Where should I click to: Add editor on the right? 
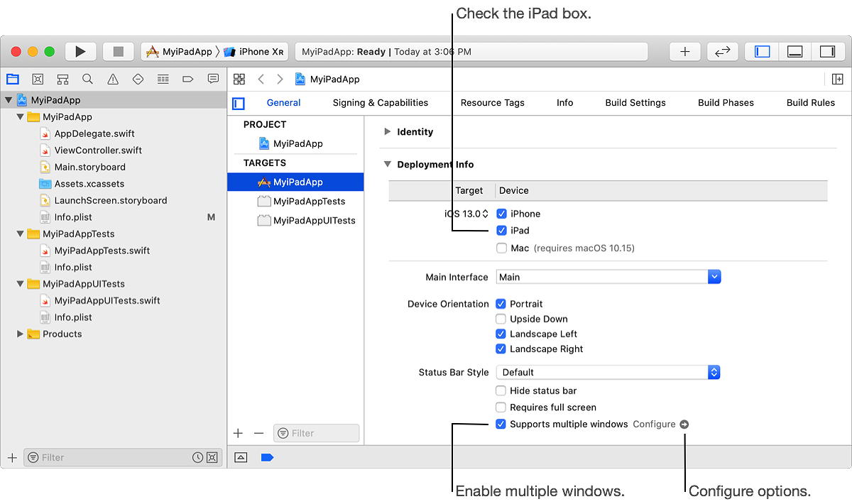[838, 79]
